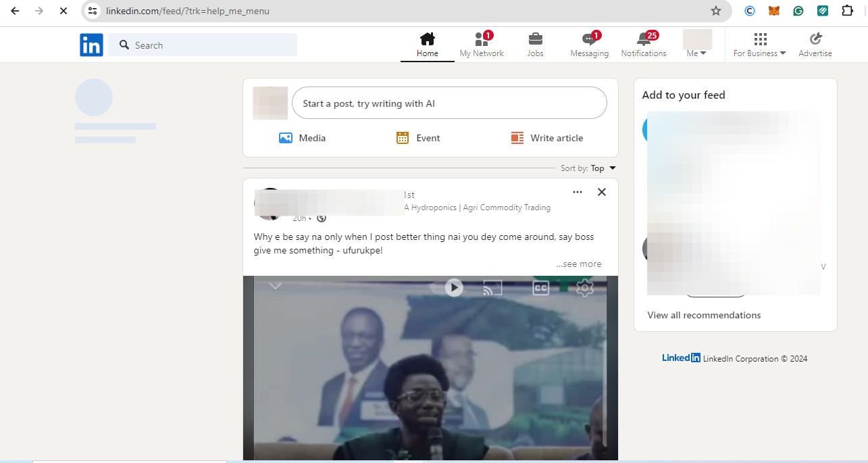Play the video in the post
The height and width of the screenshot is (463, 868).
454,288
